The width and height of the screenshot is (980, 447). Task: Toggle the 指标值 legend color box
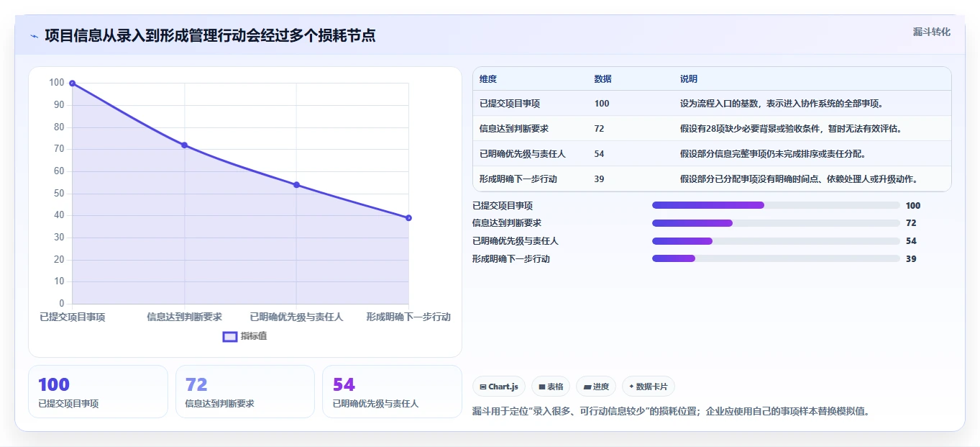pyautogui.click(x=230, y=337)
